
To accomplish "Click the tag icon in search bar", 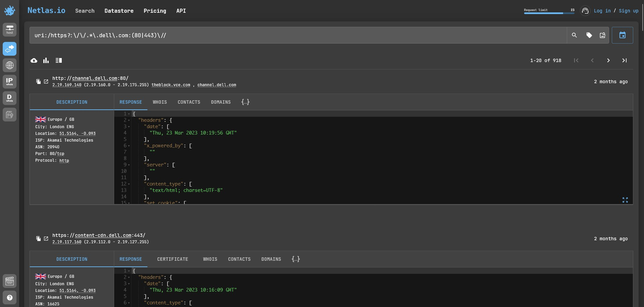I will 589,35.
